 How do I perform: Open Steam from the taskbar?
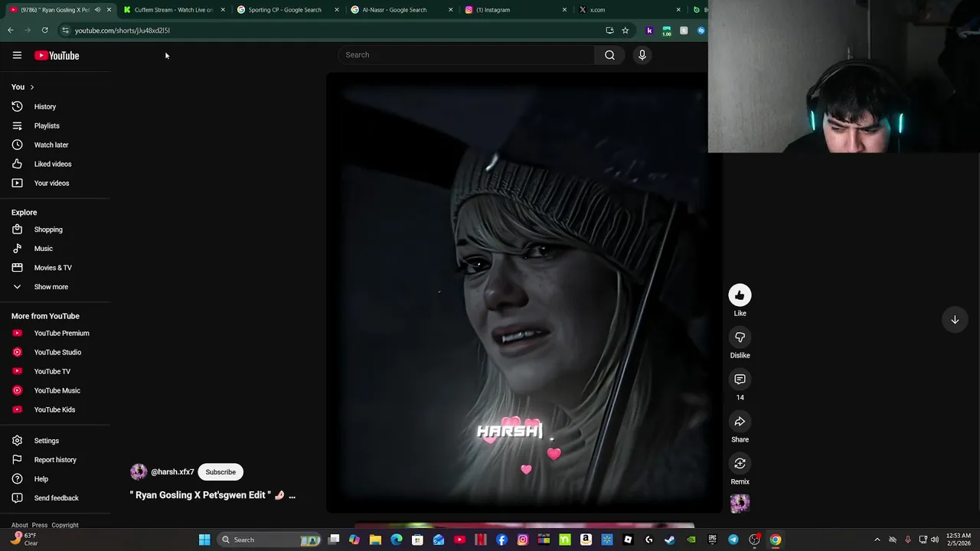tap(670, 540)
